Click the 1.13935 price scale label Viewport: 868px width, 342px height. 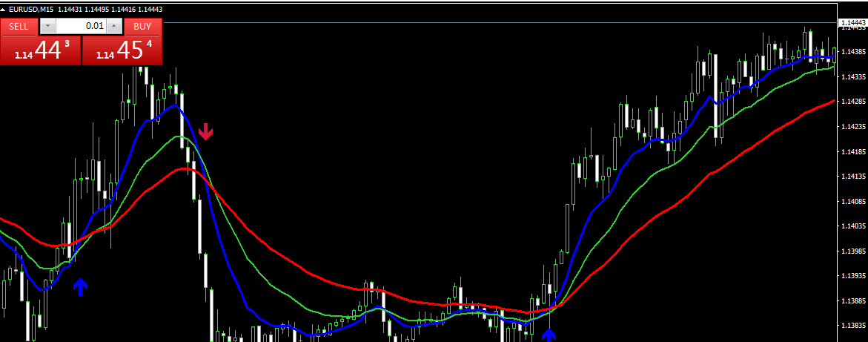click(x=853, y=275)
